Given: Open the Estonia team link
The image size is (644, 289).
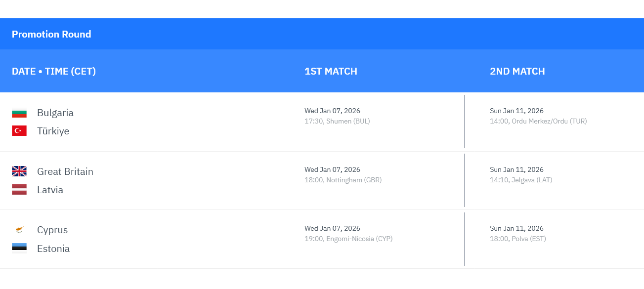Looking at the screenshot, I should 53,248.
